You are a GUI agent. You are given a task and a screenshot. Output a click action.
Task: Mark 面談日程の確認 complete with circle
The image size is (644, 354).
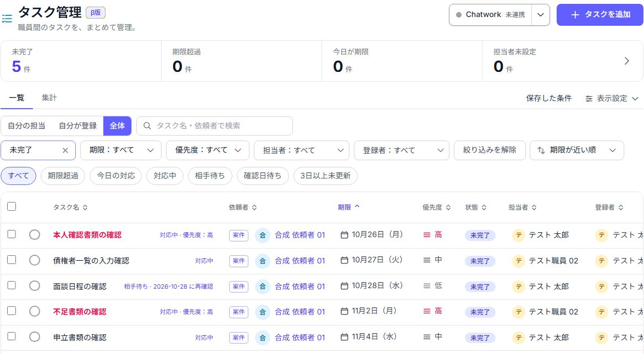coord(35,286)
